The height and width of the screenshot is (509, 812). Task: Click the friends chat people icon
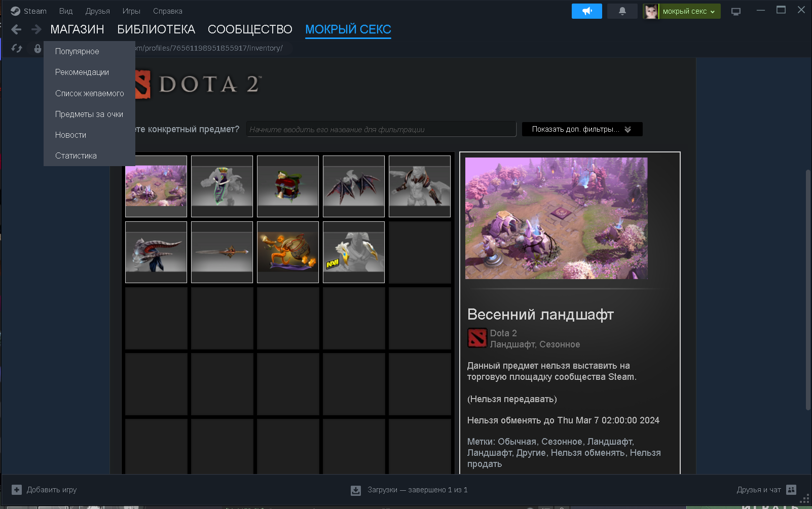coord(791,490)
